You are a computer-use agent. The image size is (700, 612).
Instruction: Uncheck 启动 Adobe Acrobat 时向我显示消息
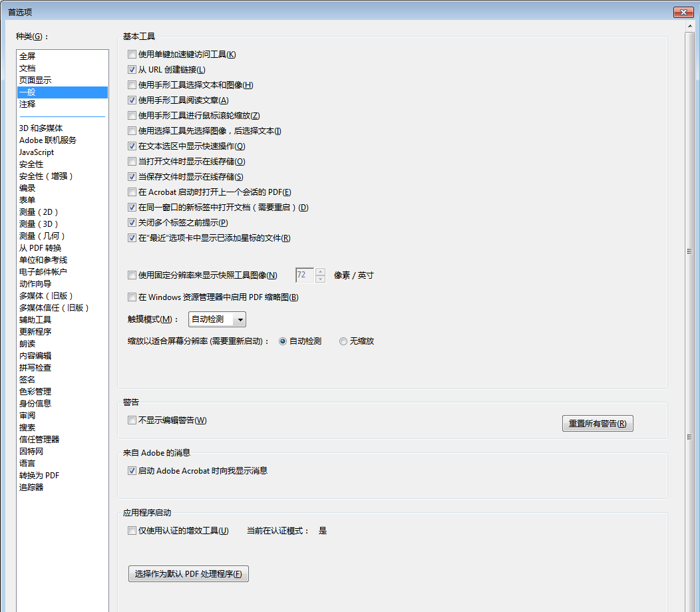click(x=132, y=470)
